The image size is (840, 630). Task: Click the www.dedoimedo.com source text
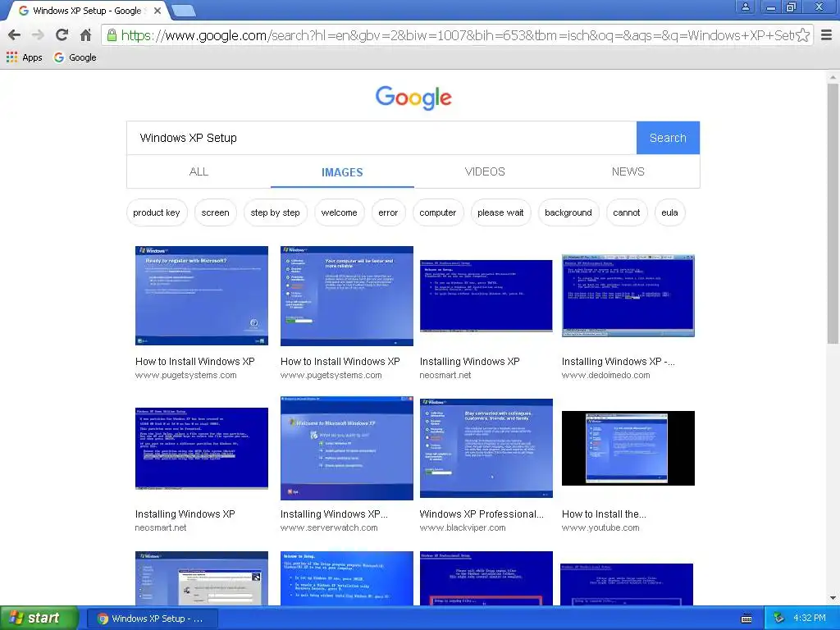pos(606,375)
